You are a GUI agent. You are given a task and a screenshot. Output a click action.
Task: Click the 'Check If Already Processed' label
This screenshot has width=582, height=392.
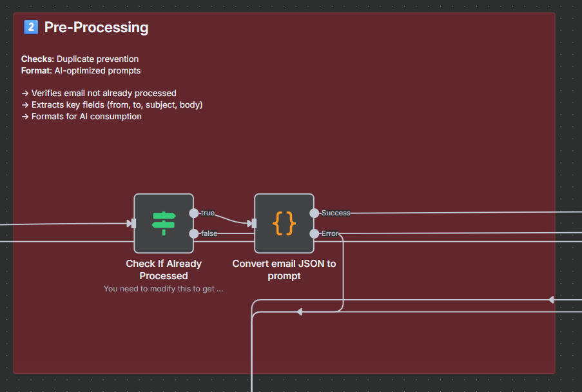click(164, 269)
